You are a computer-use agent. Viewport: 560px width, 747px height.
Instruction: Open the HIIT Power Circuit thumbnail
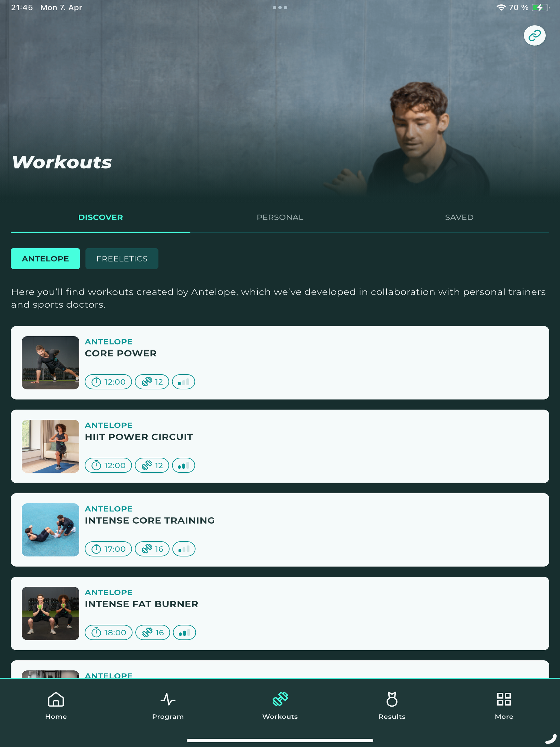click(x=51, y=446)
